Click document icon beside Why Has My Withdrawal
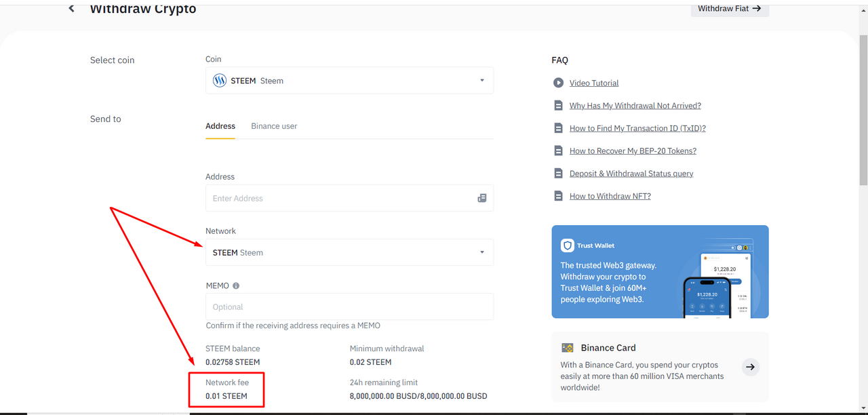 click(558, 106)
